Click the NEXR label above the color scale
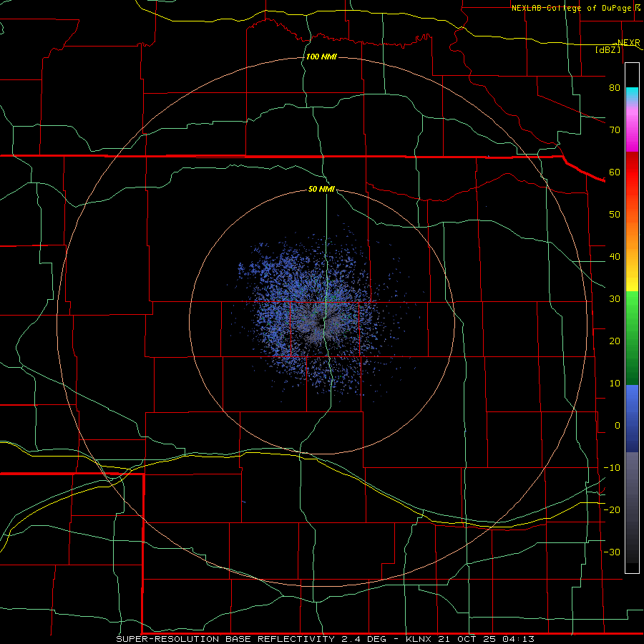Screen dimensions: 644x644 click(x=628, y=43)
